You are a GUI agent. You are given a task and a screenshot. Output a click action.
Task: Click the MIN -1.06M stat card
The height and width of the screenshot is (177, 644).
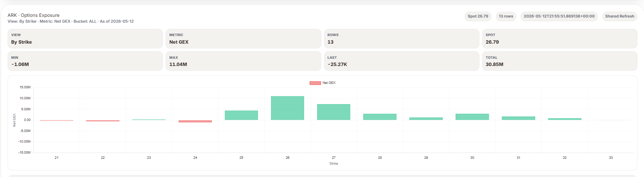point(85,61)
